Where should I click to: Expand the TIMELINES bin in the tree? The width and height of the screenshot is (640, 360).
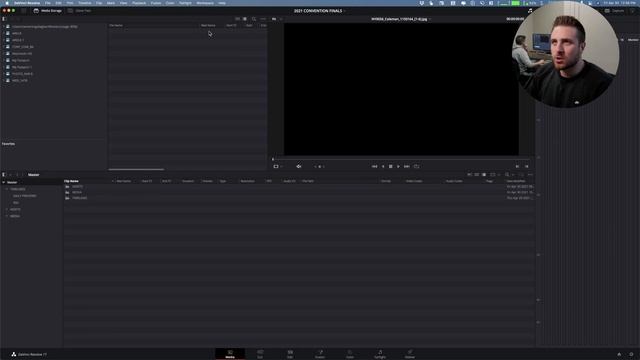point(7,189)
